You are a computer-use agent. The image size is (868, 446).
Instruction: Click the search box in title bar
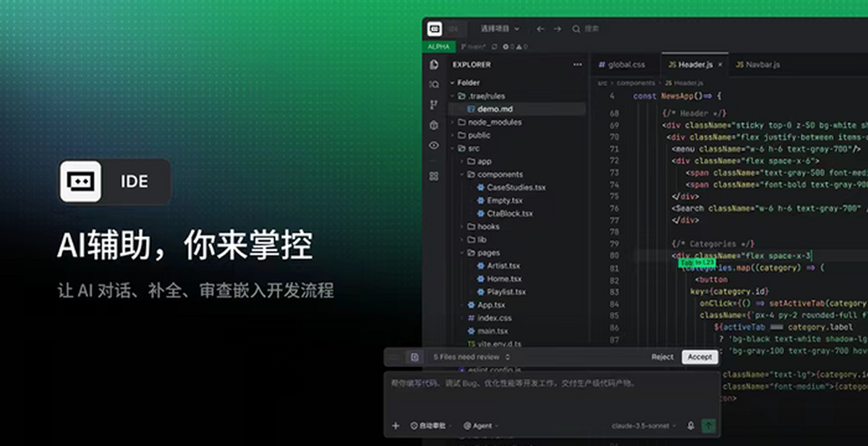coord(586,29)
